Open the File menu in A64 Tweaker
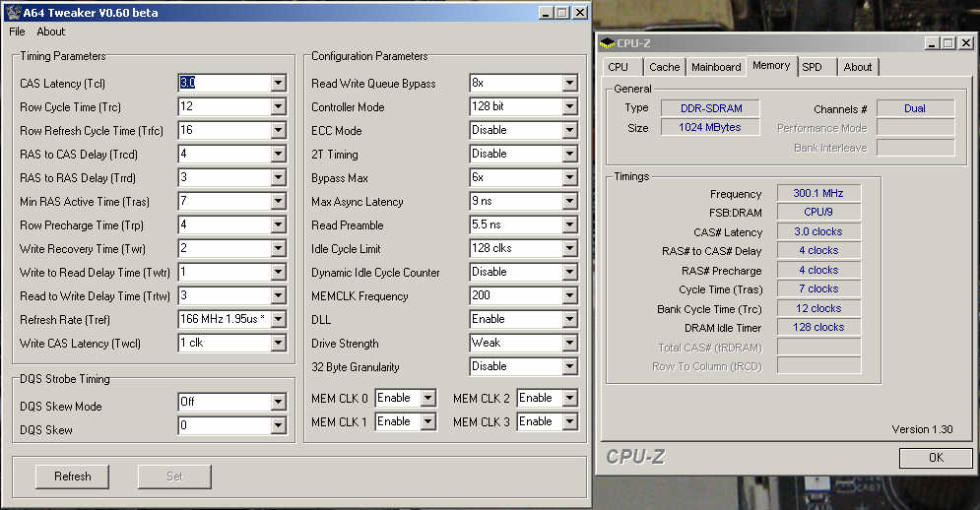980x510 pixels. coord(17,32)
